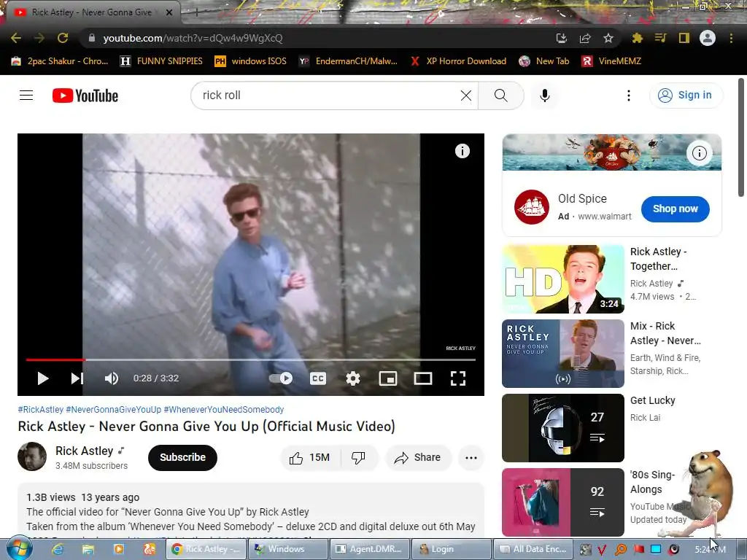Enable theater mode in player

[423, 378]
